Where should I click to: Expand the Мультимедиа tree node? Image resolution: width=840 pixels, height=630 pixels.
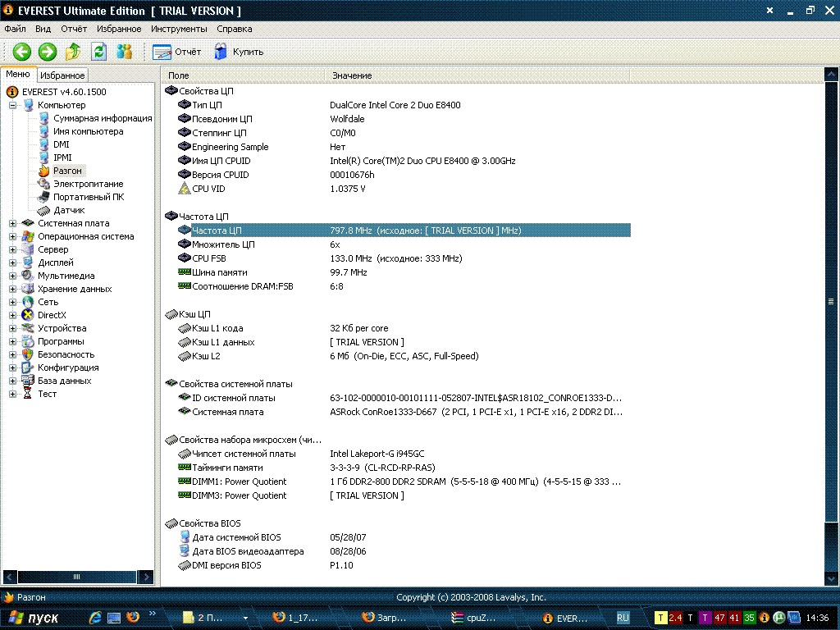(x=12, y=276)
